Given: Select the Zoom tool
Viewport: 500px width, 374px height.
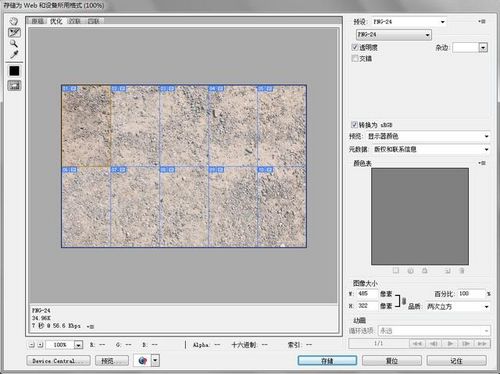Looking at the screenshot, I should tap(14, 43).
